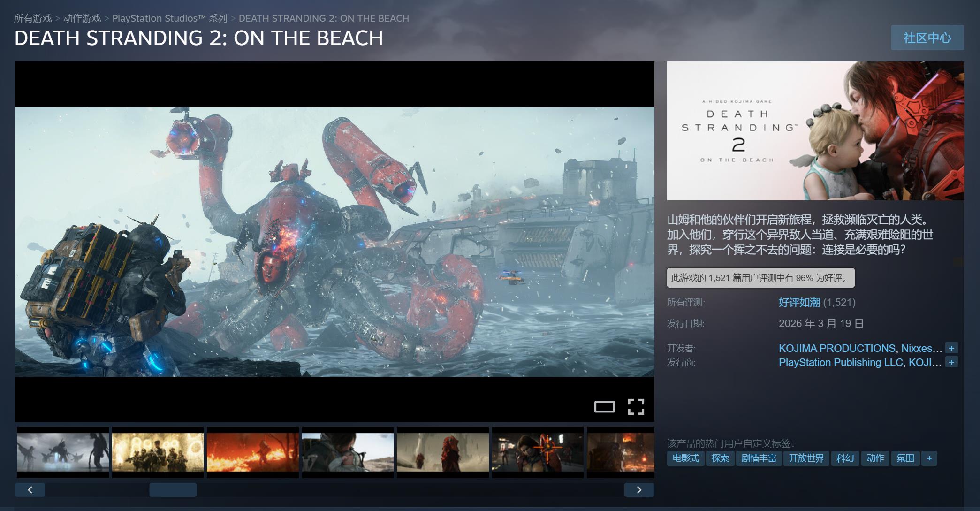Open the PlayStation Publishing LLC publisher link
The height and width of the screenshot is (511, 980).
(840, 362)
